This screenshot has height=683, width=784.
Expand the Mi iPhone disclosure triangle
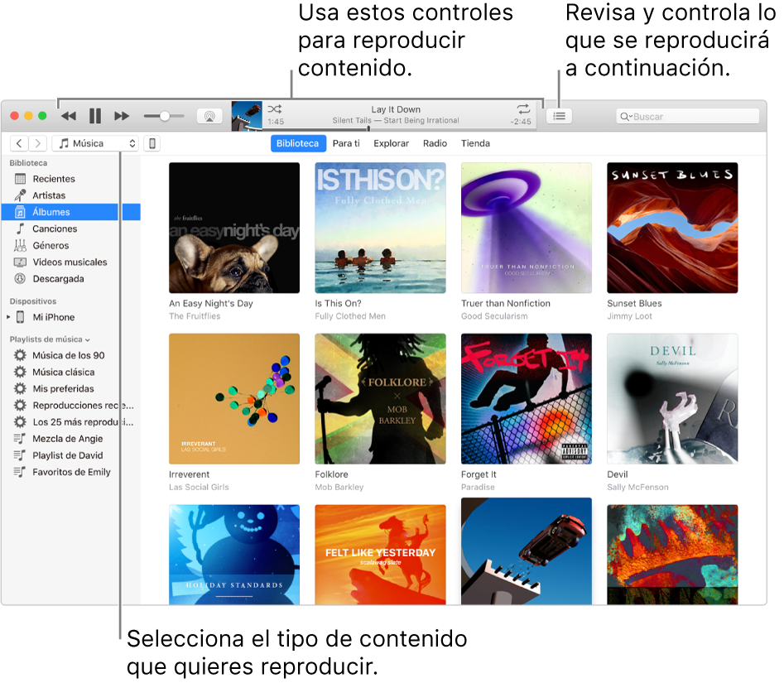(x=8, y=317)
